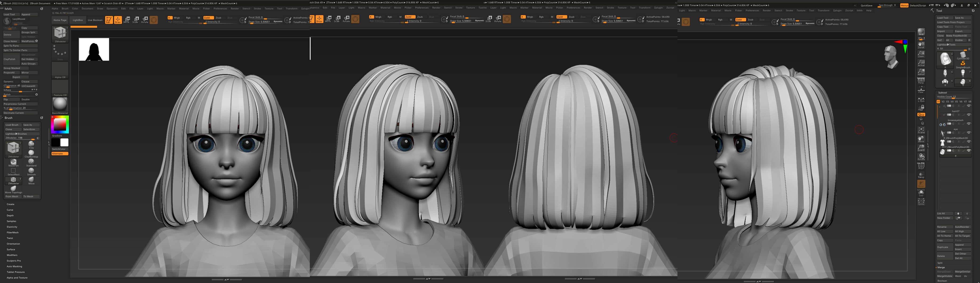Screen dimensions: 980x283
Task: Click the Scroll canvas icon
Action: 921,45
